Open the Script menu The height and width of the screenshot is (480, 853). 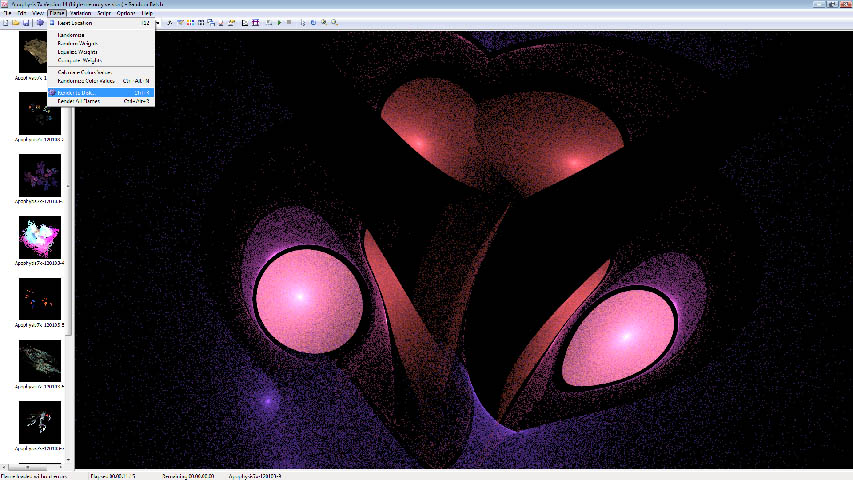coord(104,13)
